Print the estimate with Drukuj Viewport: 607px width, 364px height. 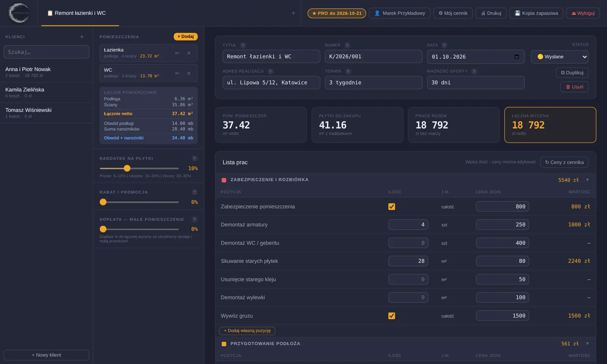(x=491, y=13)
